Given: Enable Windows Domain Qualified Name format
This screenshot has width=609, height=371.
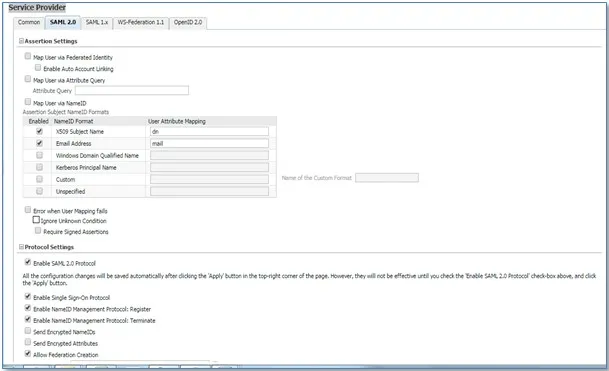Looking at the screenshot, I should pyautogui.click(x=39, y=155).
